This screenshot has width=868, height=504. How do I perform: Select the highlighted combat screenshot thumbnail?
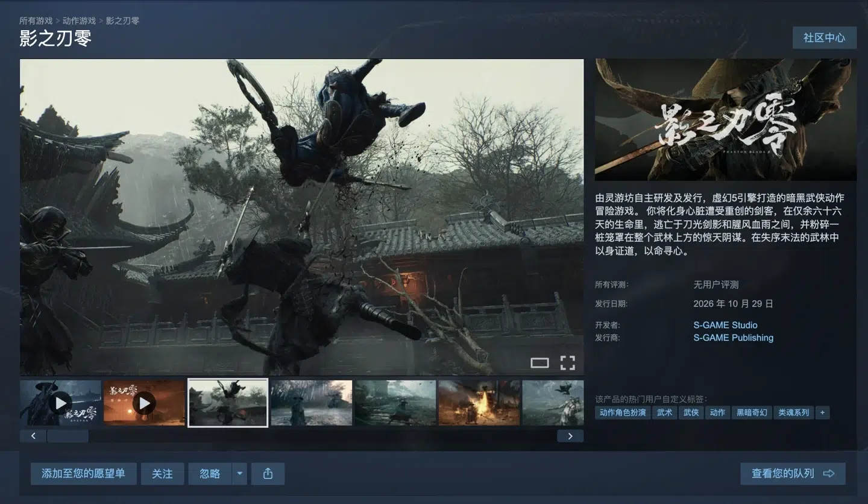228,403
